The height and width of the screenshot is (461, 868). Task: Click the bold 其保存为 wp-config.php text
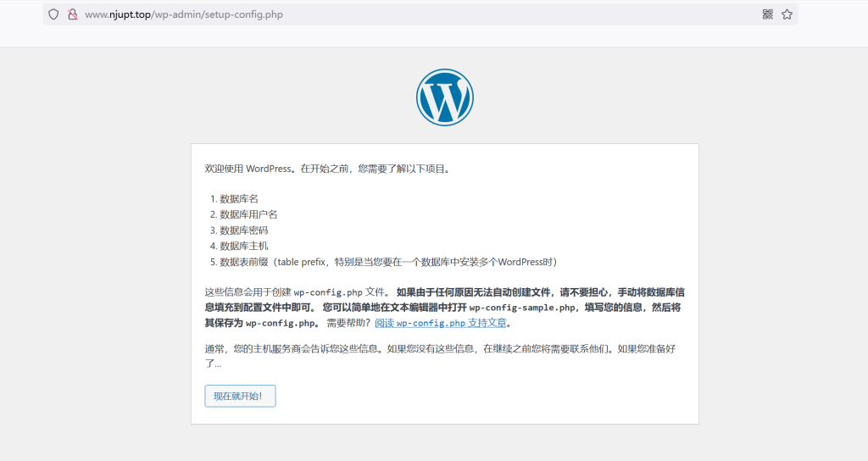[x=263, y=323]
